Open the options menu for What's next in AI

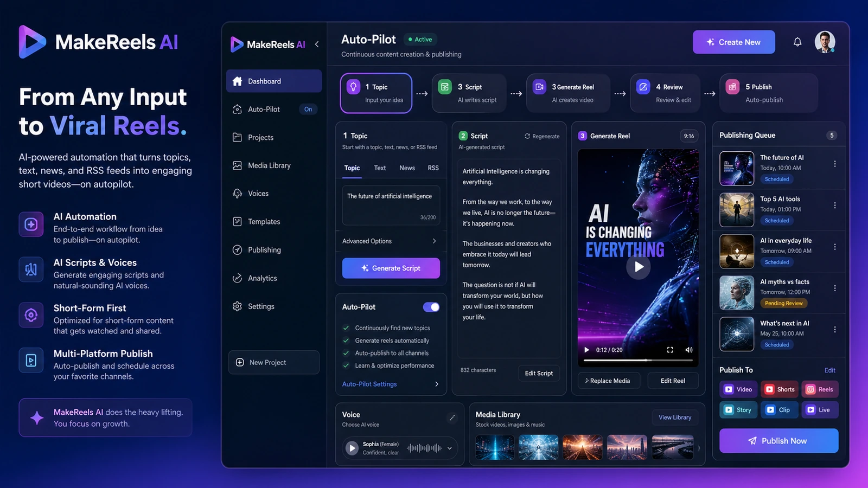pos(835,330)
